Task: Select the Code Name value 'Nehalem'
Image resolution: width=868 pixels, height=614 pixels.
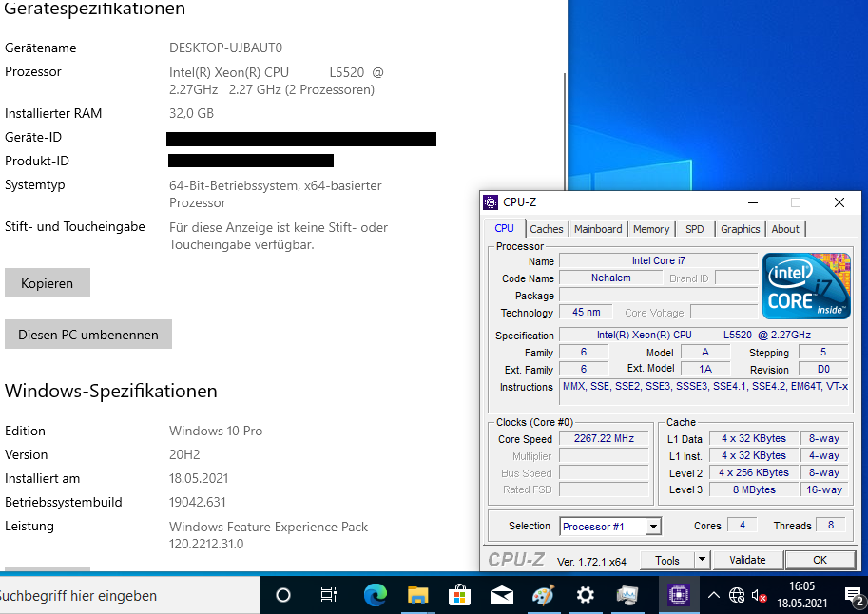Action: pyautogui.click(x=610, y=278)
